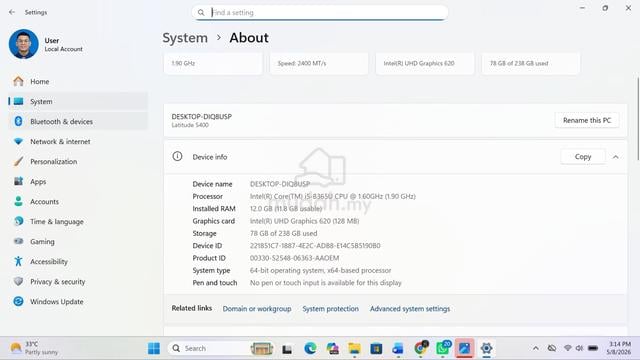The image size is (640, 360).
Task: Click the battery tray icon
Action: pyautogui.click(x=593, y=348)
